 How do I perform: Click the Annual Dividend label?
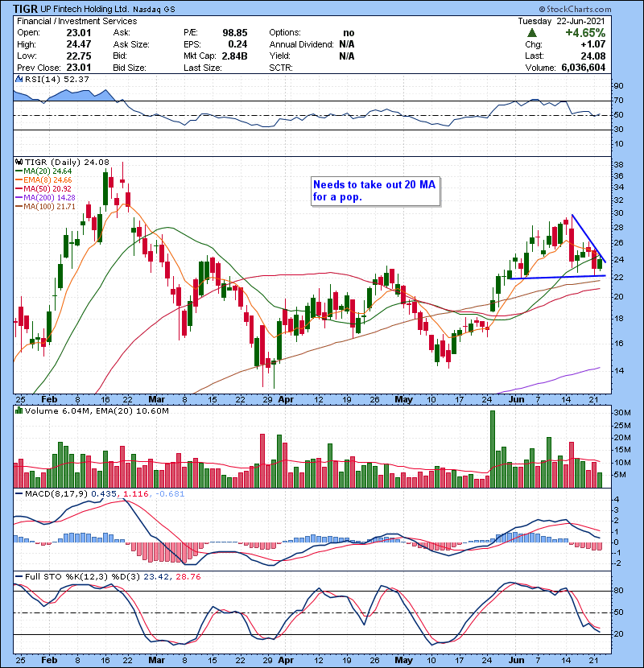(301, 44)
